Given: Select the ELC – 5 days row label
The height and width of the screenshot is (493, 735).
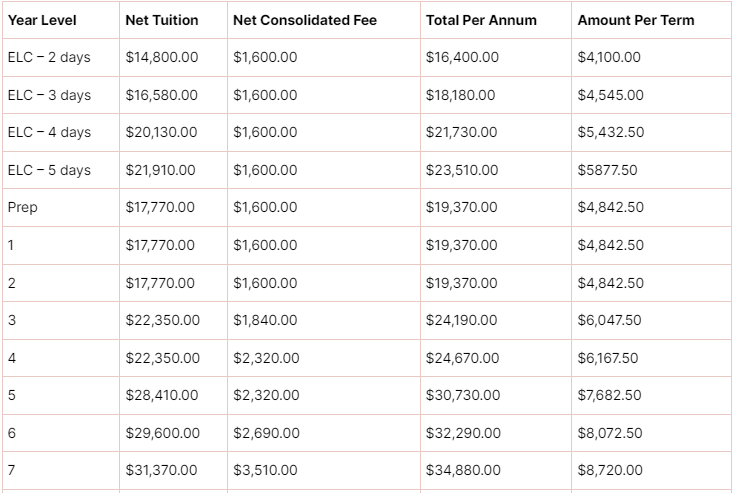Looking at the screenshot, I should point(49,170).
